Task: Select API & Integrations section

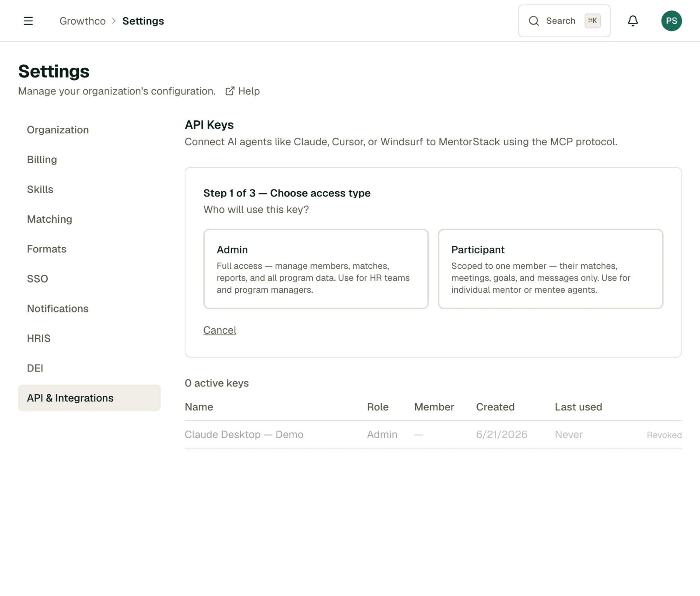Action: click(89, 398)
